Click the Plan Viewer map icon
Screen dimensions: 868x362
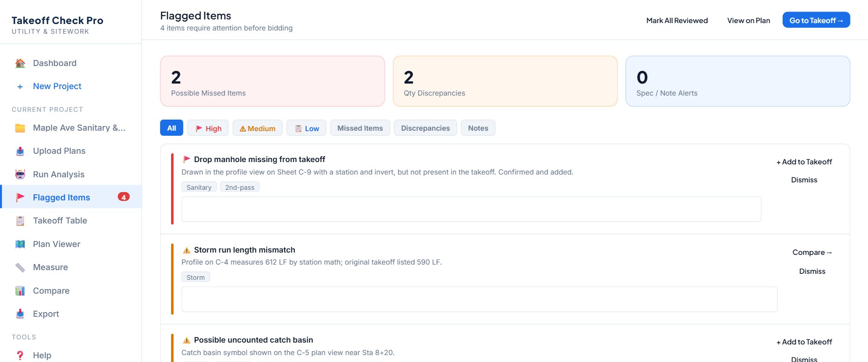coord(20,244)
